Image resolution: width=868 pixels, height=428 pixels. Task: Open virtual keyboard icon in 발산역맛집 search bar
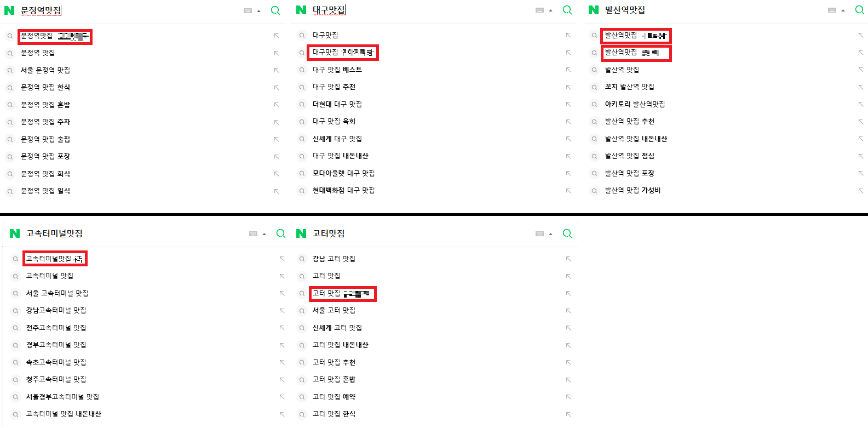click(832, 10)
